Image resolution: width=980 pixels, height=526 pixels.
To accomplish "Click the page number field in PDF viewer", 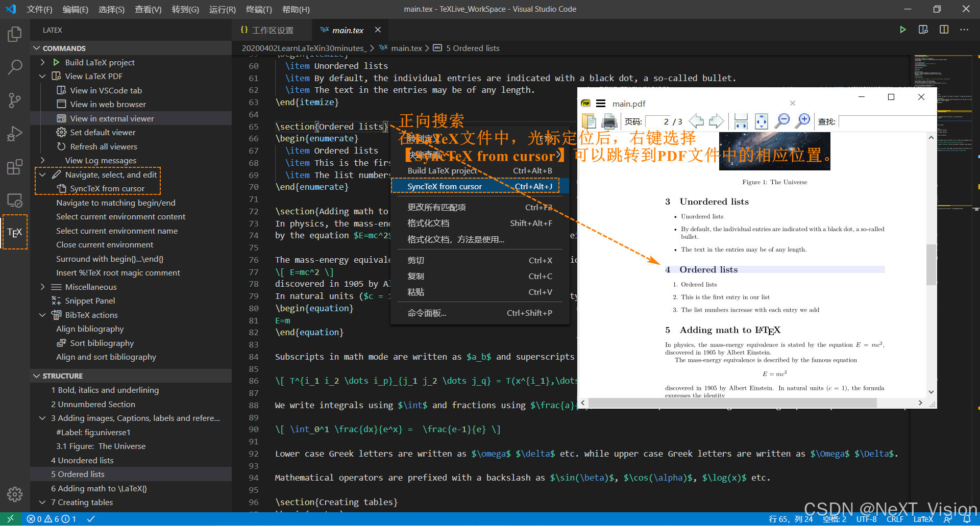I will 658,122.
